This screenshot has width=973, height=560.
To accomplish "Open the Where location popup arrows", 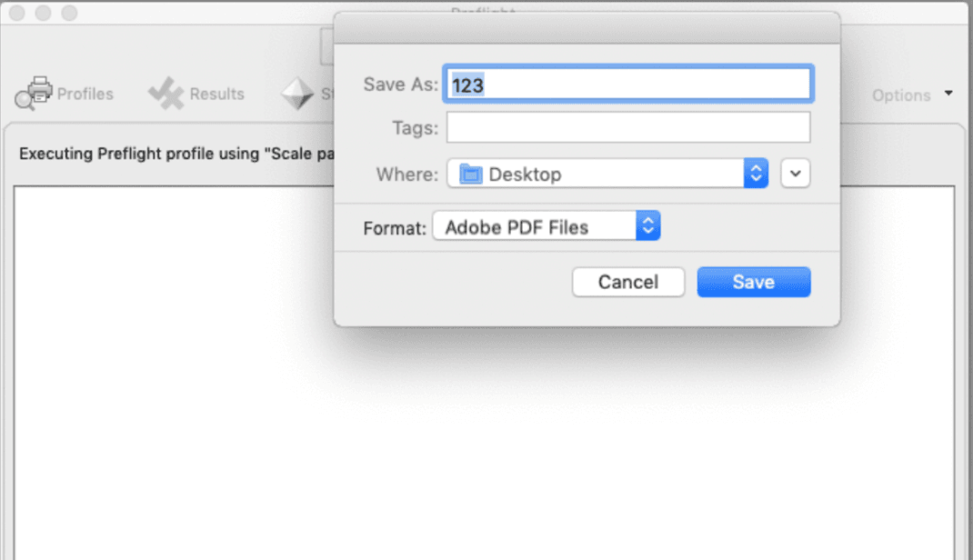I will (x=756, y=174).
